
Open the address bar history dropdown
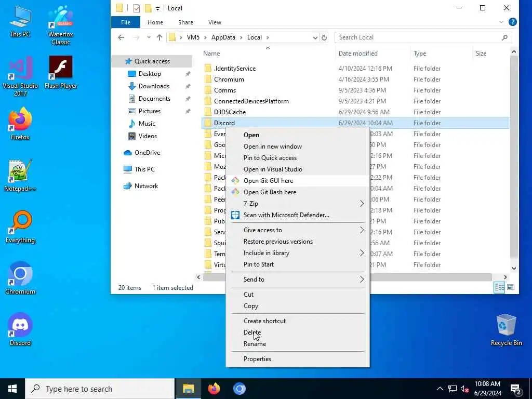click(315, 37)
